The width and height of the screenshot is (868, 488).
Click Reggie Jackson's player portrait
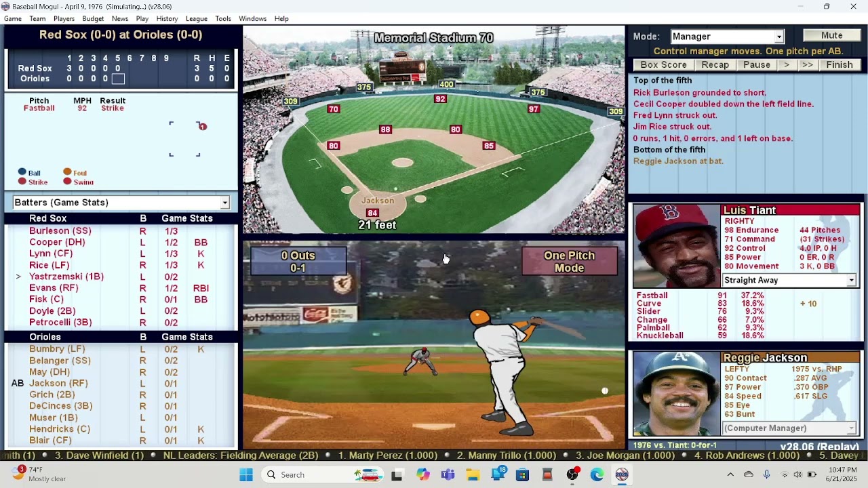[676, 393]
